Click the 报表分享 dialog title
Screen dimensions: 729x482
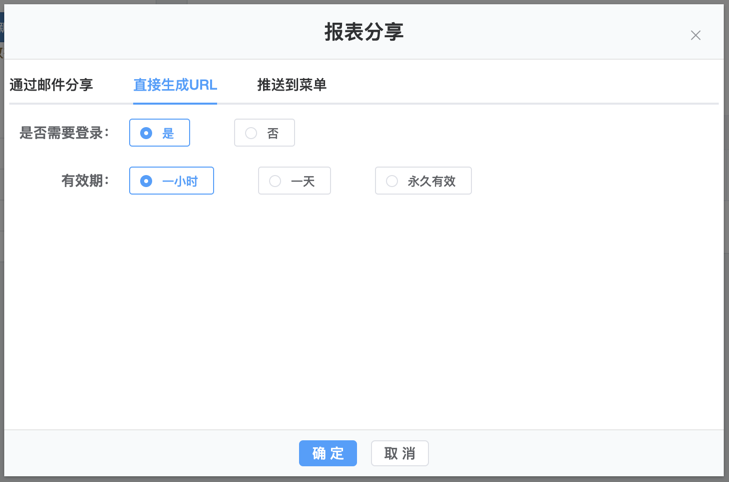(x=364, y=32)
